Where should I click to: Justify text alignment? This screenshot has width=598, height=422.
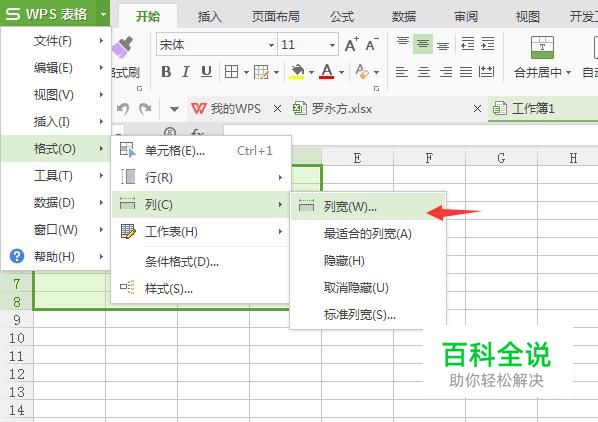tap(466, 72)
